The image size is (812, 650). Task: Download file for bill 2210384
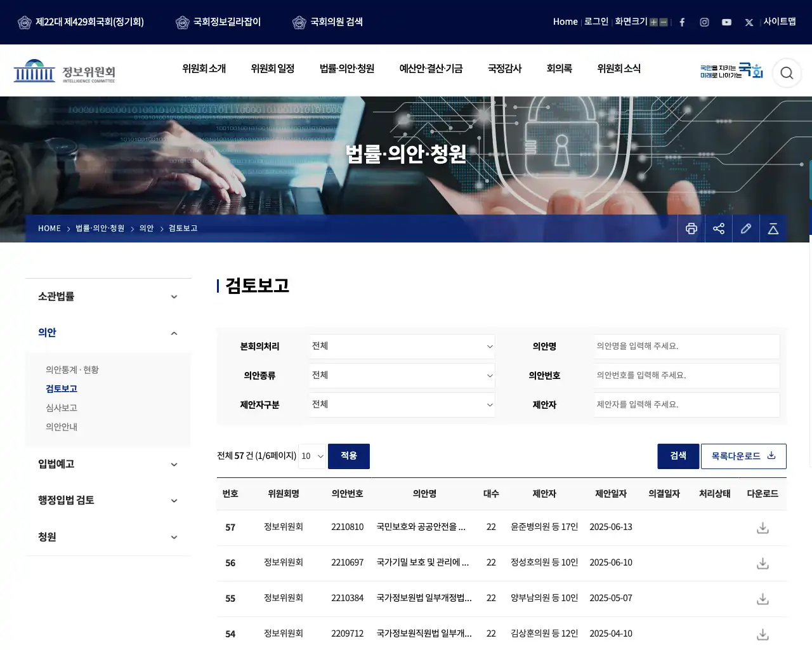763,599
